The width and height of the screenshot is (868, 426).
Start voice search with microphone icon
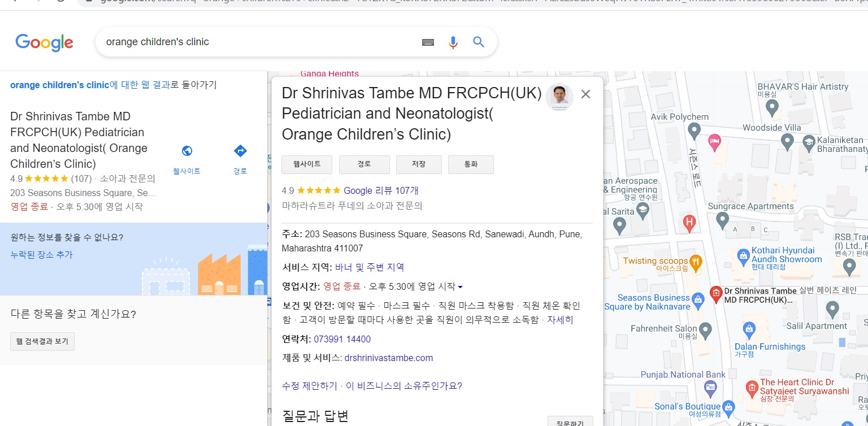point(453,42)
